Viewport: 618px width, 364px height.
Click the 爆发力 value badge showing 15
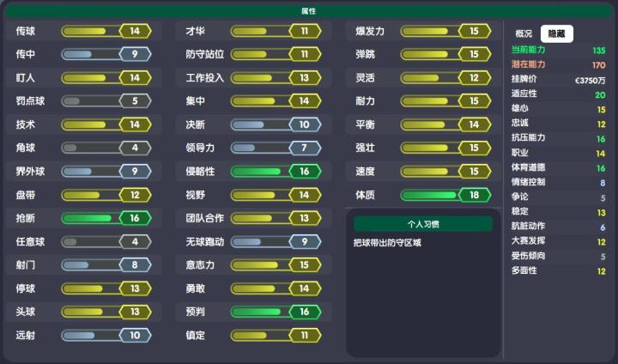point(474,31)
